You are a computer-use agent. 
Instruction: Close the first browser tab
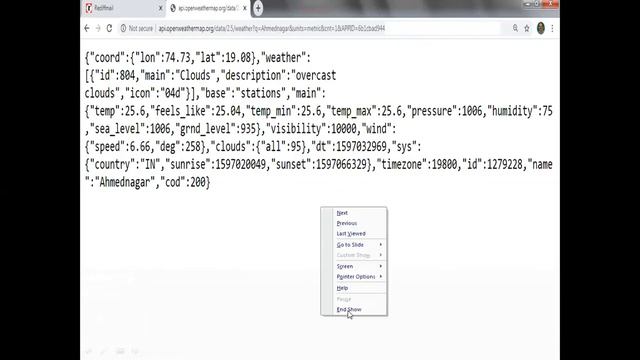point(160,8)
